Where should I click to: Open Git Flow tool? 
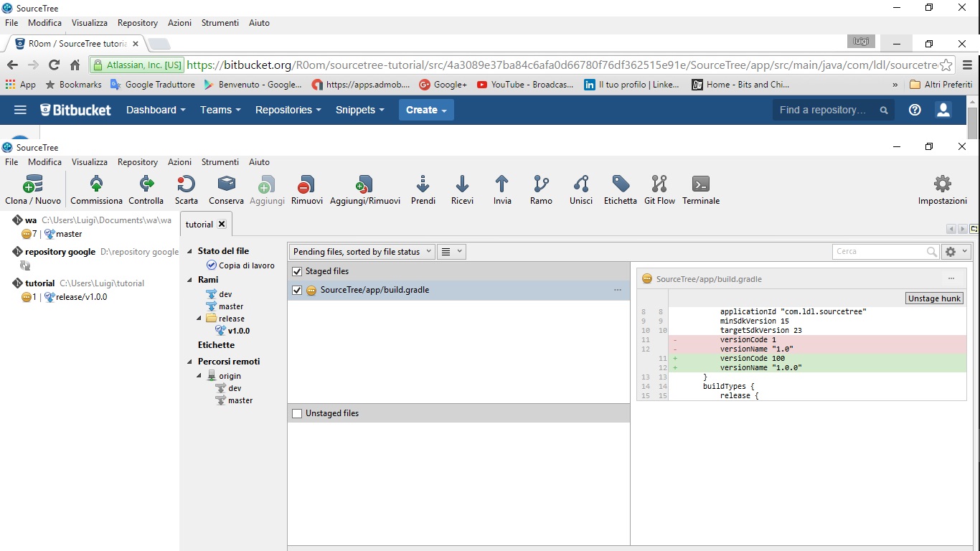pyautogui.click(x=659, y=184)
